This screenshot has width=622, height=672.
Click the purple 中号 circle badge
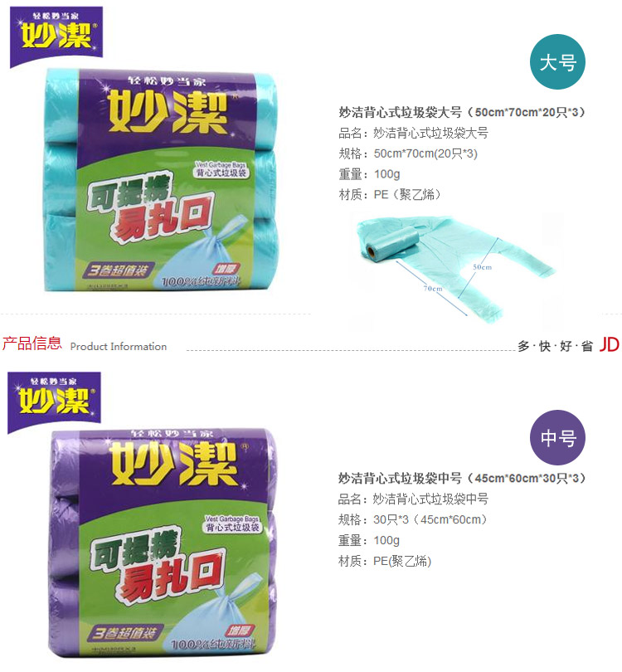(x=557, y=437)
